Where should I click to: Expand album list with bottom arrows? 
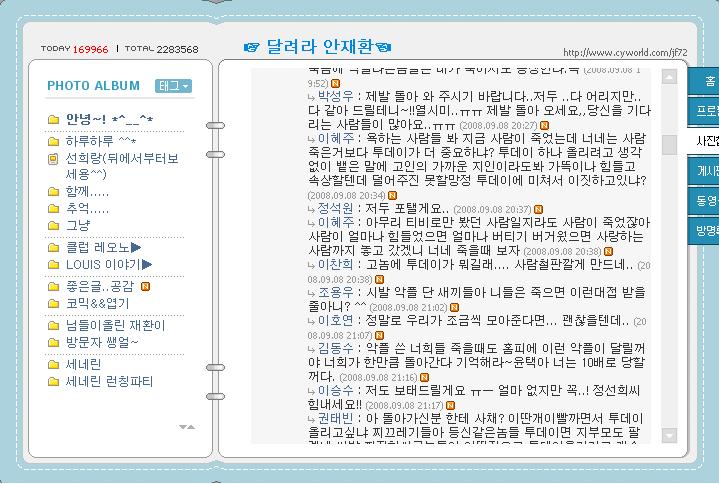point(186,427)
